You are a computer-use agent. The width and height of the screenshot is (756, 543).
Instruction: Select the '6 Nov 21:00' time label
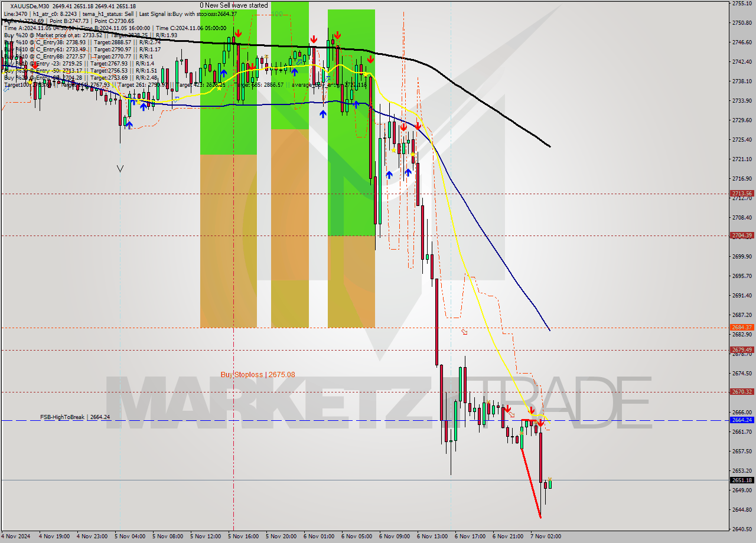[509, 537]
